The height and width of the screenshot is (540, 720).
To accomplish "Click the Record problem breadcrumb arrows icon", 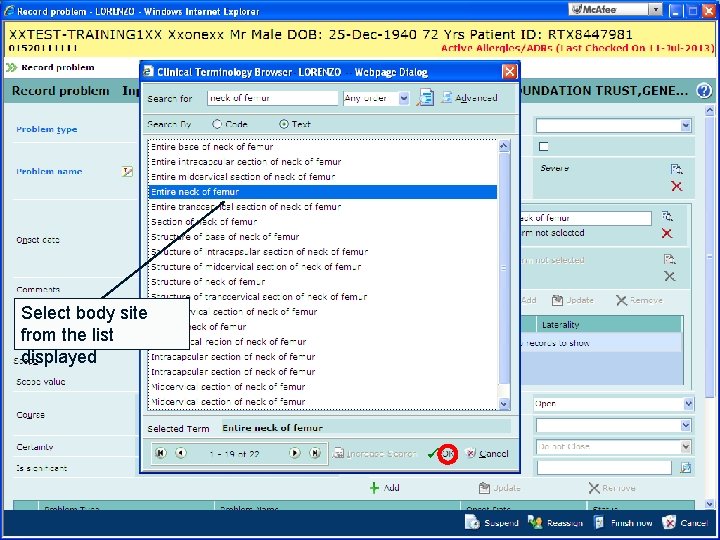I will click(11, 68).
